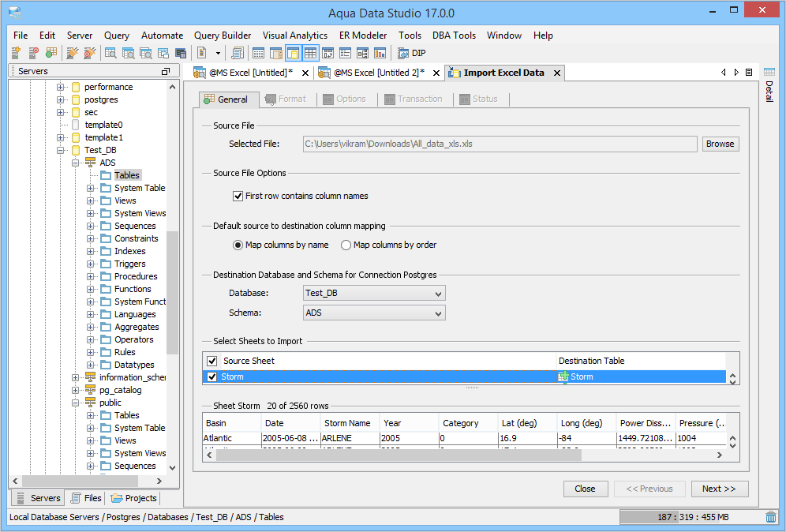The image size is (786, 532).
Task: Click the scroll tabs left arrow
Action: tap(724, 72)
